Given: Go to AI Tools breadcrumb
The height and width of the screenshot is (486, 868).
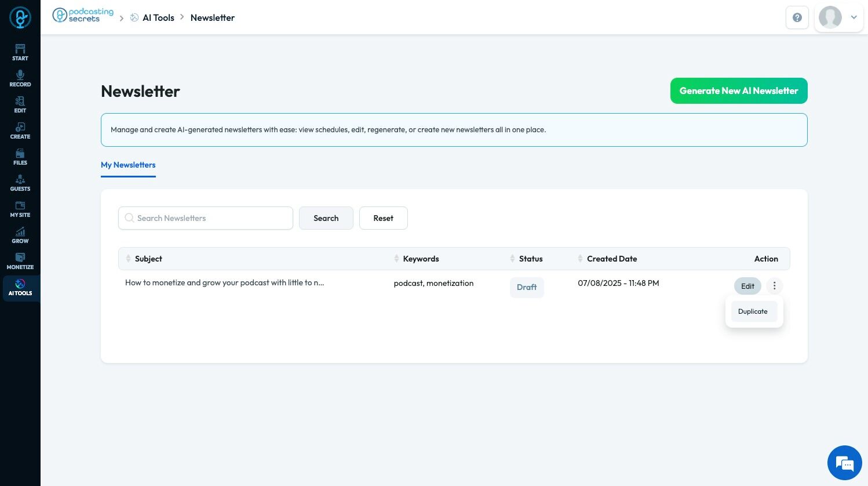Looking at the screenshot, I should click(x=152, y=17).
